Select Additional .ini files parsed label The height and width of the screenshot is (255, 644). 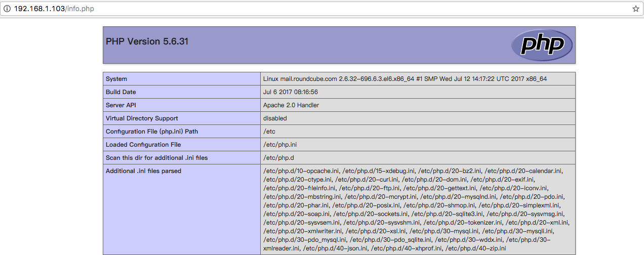143,171
